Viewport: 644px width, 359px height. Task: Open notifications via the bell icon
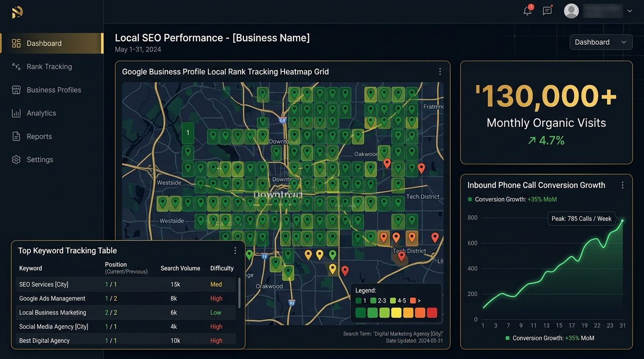coord(527,11)
